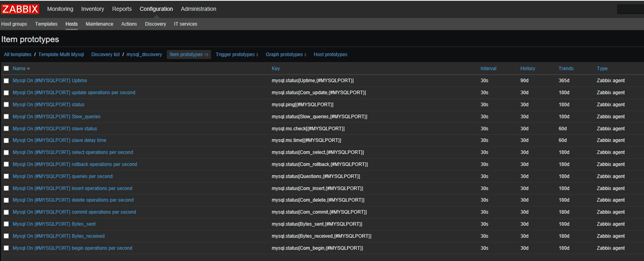Click the ZABBIX logo

point(20,9)
